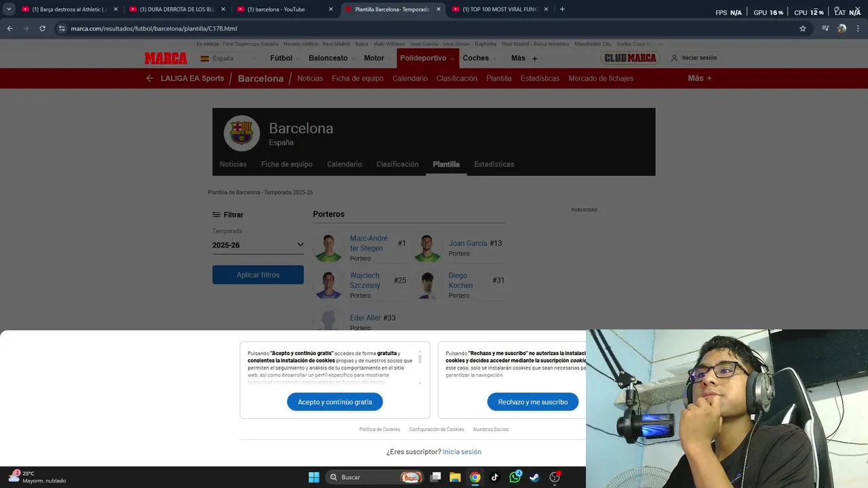Click Inicia sesión subscriber link

462,451
